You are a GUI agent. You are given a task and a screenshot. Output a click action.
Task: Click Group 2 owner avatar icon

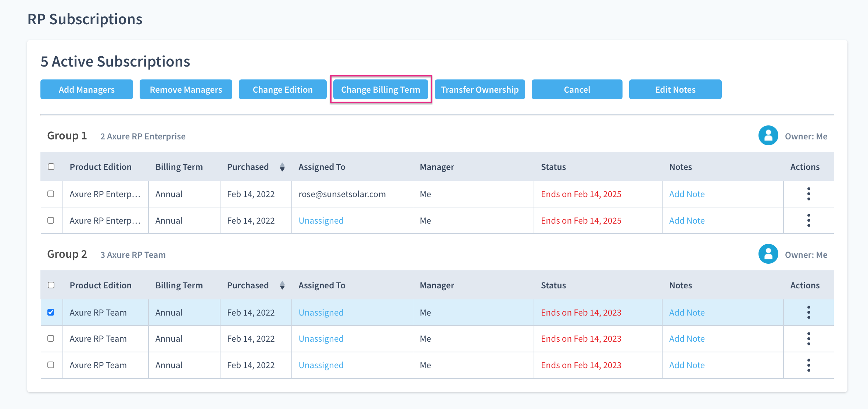(x=768, y=254)
